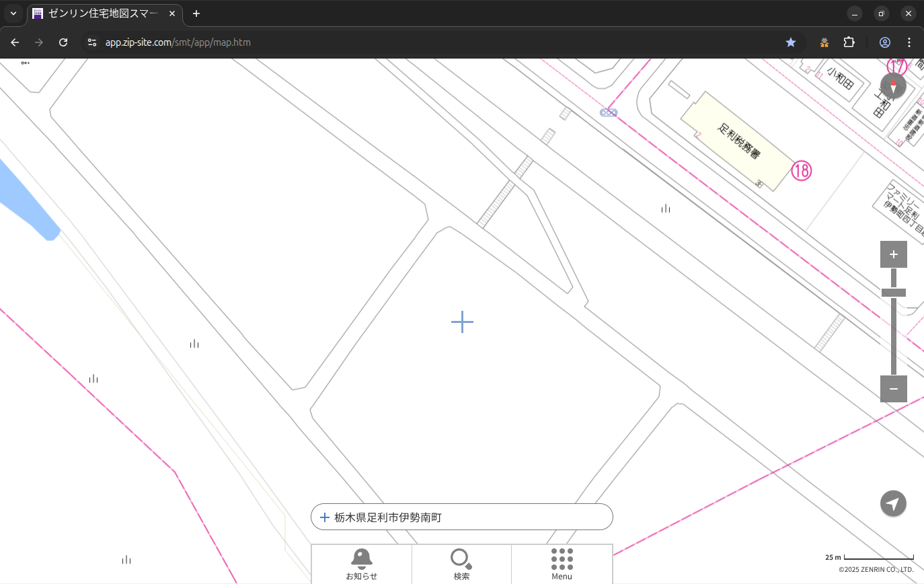Viewport: 924px width, 584px height.
Task: Open Chrome three-dot menu
Action: click(x=909, y=42)
